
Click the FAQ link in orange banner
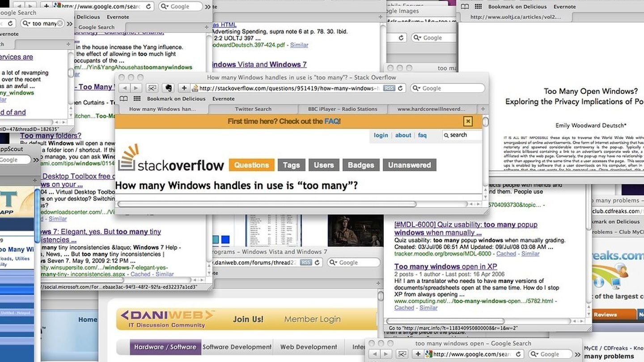tap(332, 121)
